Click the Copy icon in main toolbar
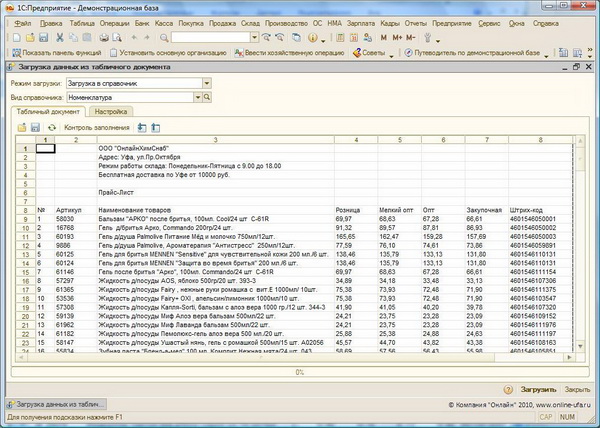Screen dimensions: 600x428 coord(73,37)
